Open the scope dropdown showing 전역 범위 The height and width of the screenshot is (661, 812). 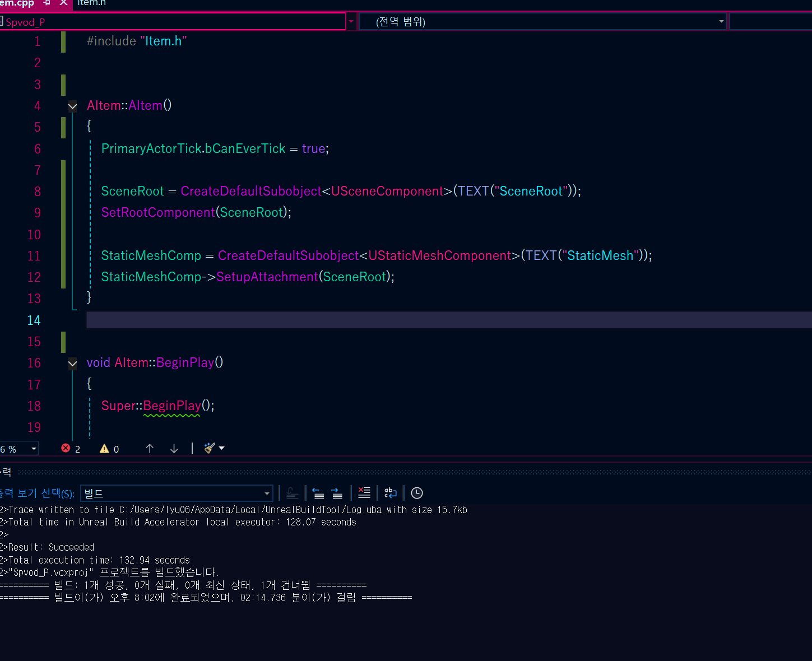pos(542,22)
